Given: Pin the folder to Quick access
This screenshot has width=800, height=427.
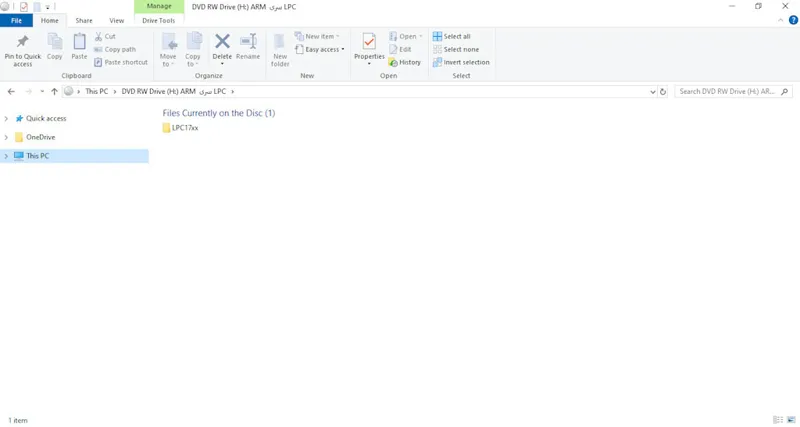Looking at the screenshot, I should coord(22,50).
